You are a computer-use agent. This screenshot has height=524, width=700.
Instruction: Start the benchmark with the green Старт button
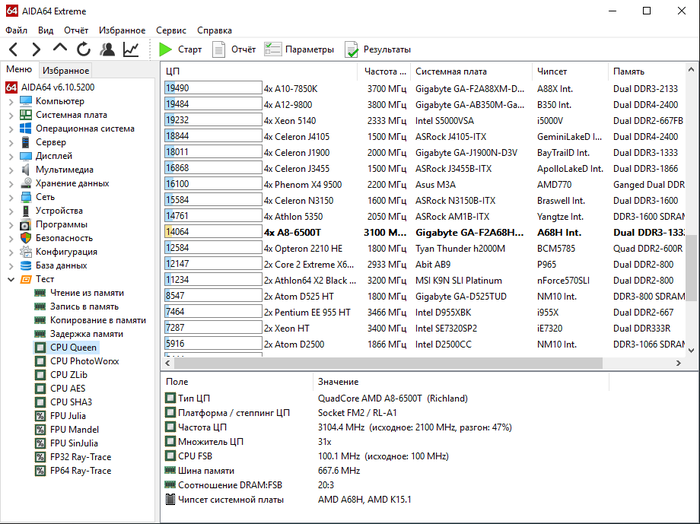pyautogui.click(x=180, y=49)
